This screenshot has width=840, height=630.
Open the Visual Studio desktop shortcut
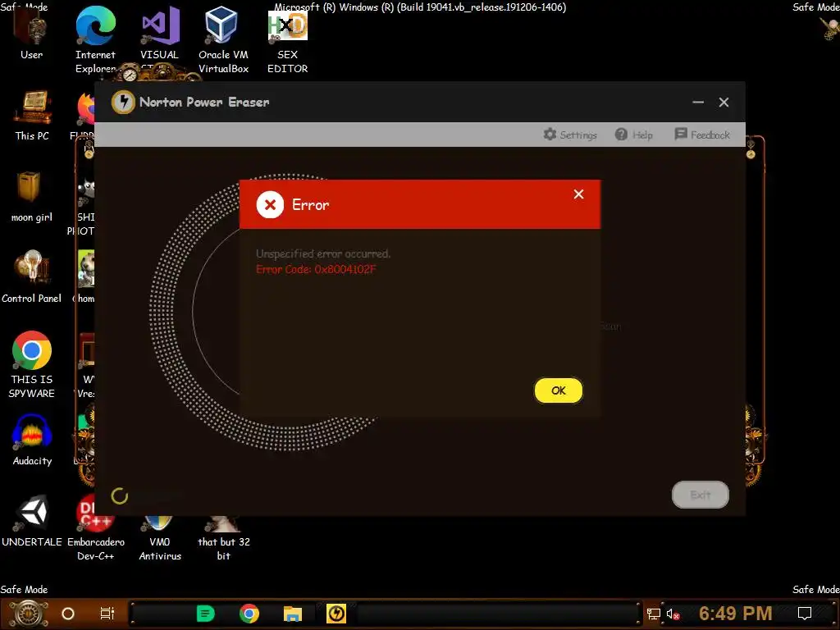point(160,34)
